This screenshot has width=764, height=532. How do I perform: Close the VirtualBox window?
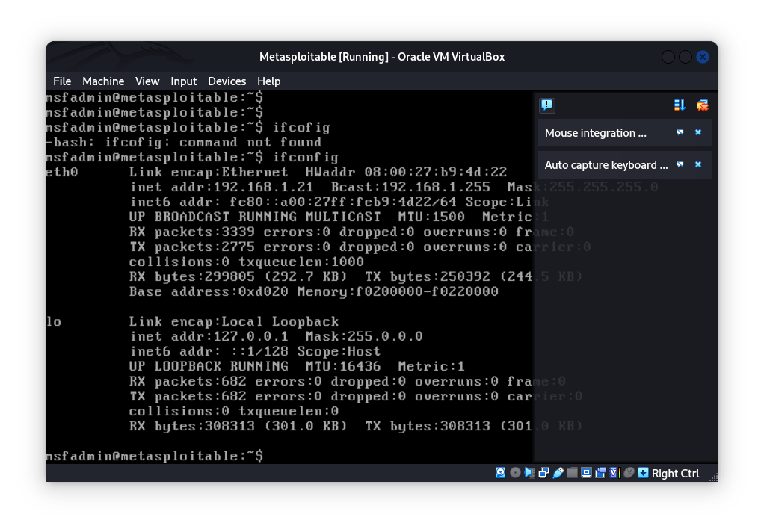703,57
